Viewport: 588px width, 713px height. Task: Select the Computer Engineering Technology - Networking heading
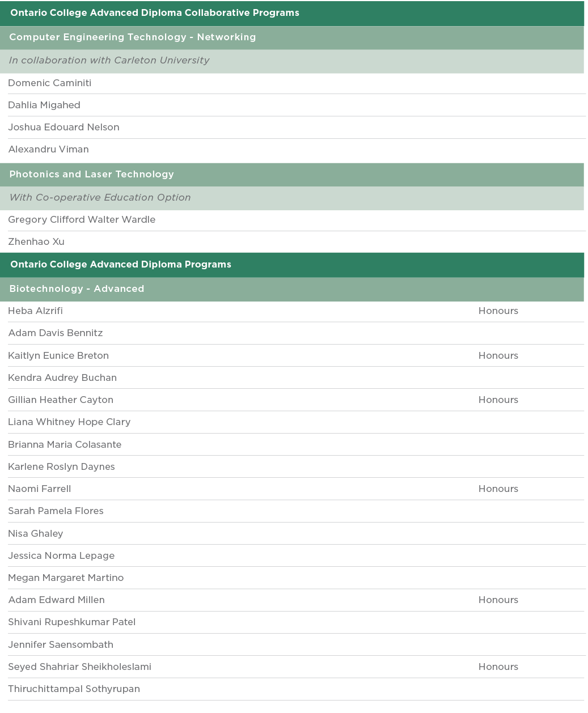[x=133, y=37]
